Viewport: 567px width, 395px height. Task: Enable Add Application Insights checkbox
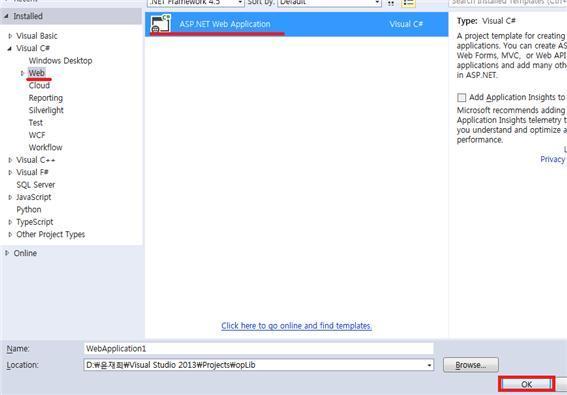pyautogui.click(x=461, y=98)
